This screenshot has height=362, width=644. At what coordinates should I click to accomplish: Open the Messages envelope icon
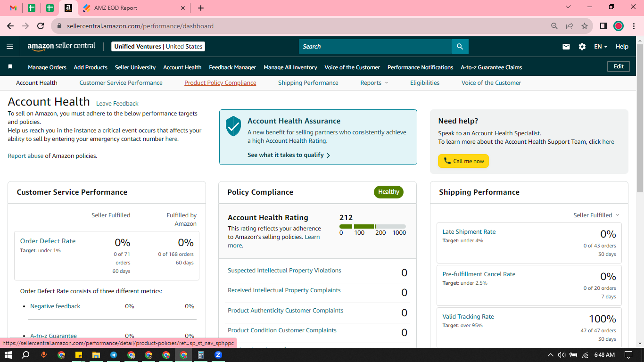pyautogui.click(x=566, y=47)
